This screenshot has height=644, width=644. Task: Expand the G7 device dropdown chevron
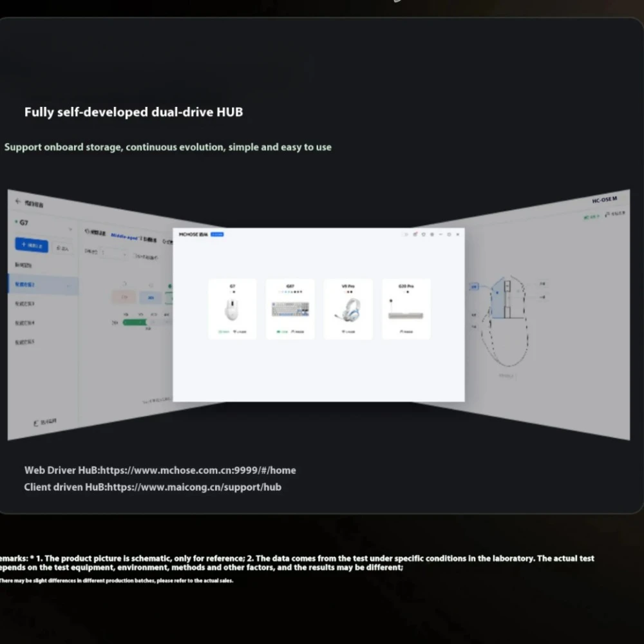[x=70, y=229]
